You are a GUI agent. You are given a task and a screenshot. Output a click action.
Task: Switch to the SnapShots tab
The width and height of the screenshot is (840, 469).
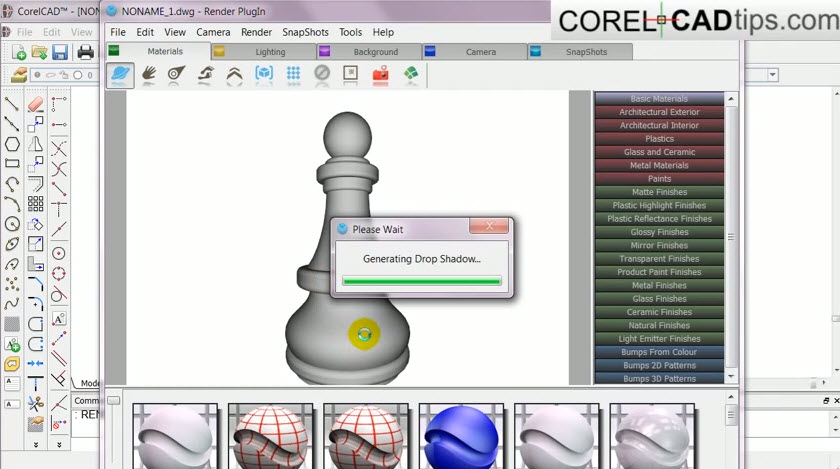click(580, 52)
